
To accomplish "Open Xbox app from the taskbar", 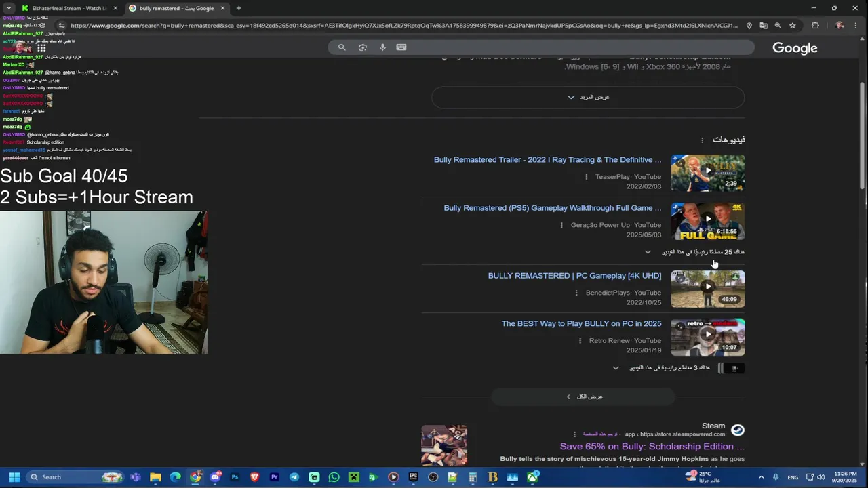I will point(533,477).
